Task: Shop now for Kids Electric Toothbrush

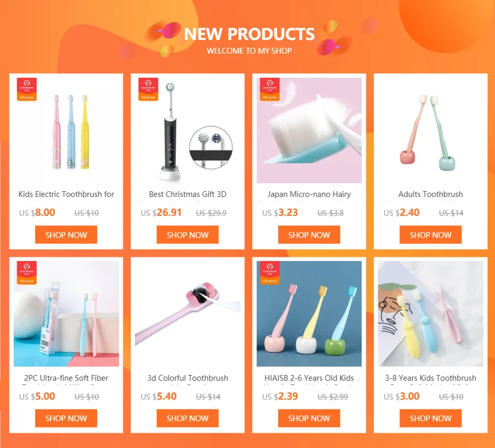Action: [66, 235]
